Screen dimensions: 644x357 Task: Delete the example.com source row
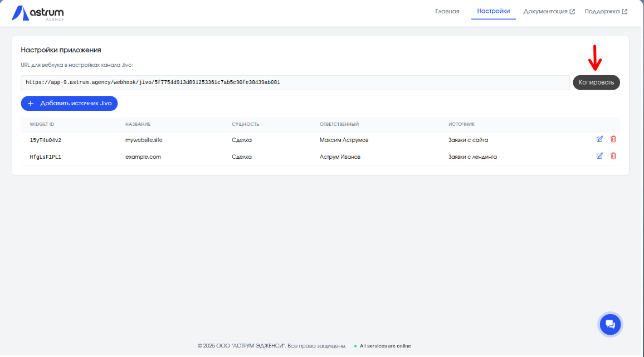pyautogui.click(x=613, y=156)
